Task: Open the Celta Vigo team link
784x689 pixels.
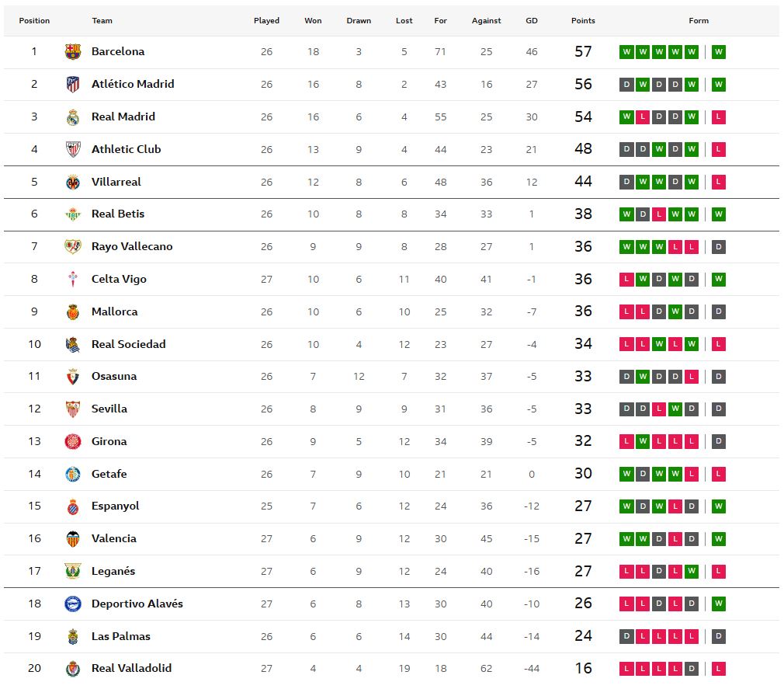Action: [119, 279]
